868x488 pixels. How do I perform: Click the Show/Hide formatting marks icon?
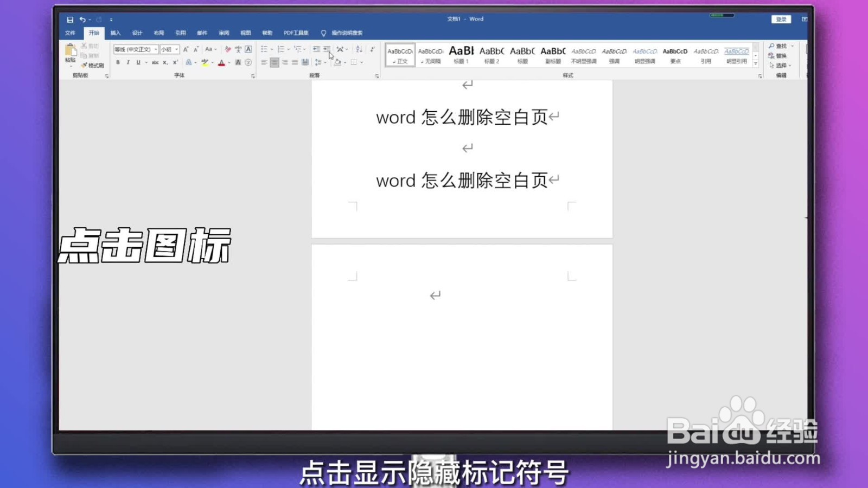pyautogui.click(x=373, y=48)
